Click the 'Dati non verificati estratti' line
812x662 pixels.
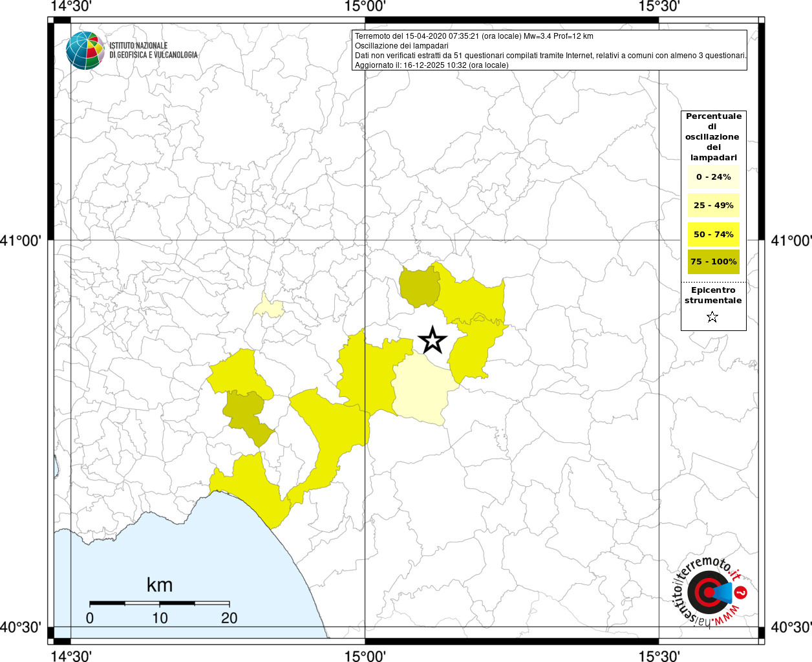tap(551, 56)
